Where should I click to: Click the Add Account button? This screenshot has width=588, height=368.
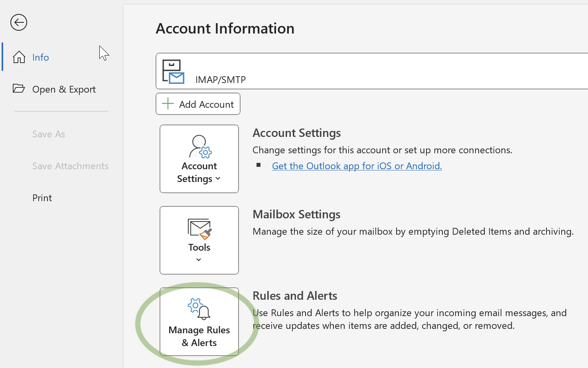click(198, 104)
